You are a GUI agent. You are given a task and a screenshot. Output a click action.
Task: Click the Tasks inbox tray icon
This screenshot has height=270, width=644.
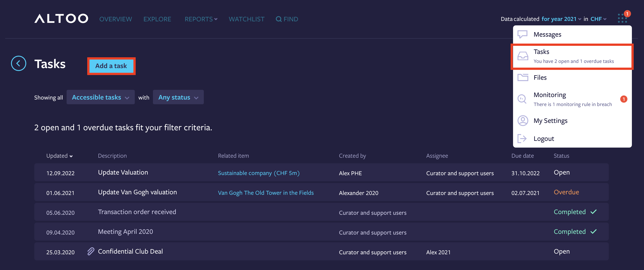(522, 56)
